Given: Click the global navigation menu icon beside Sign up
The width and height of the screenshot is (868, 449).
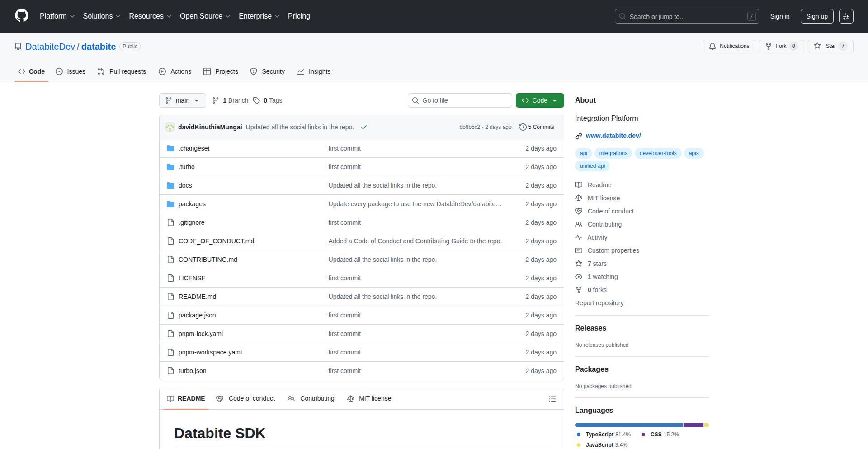Looking at the screenshot, I should pos(846,16).
